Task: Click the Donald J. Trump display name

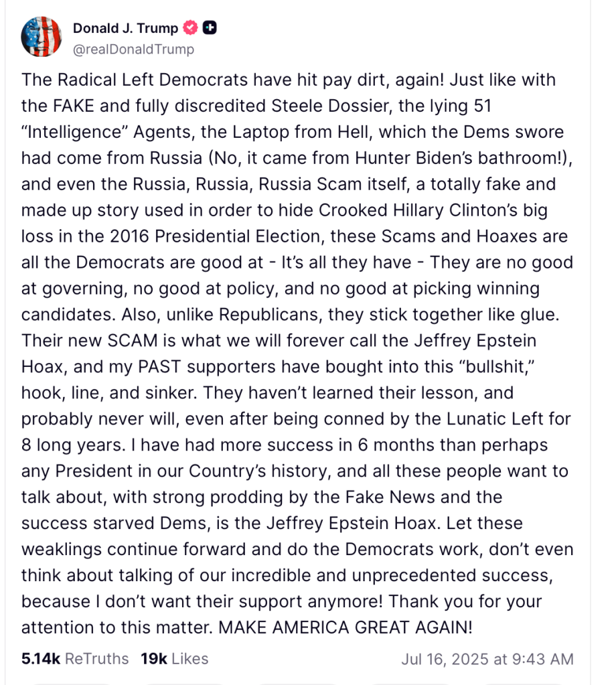Action: pyautogui.click(x=125, y=28)
